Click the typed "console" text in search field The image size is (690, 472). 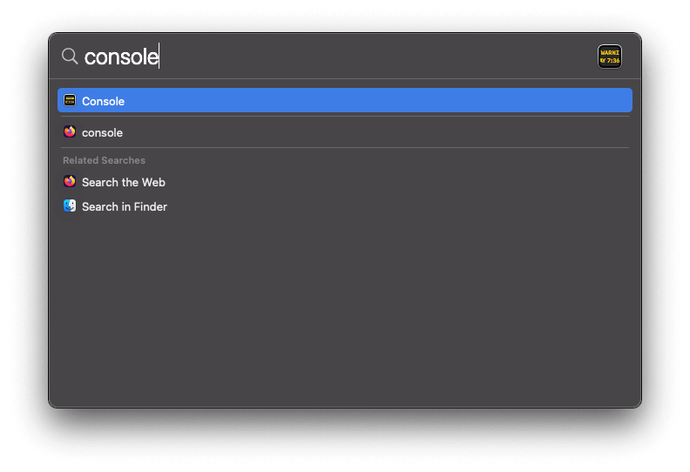(121, 57)
